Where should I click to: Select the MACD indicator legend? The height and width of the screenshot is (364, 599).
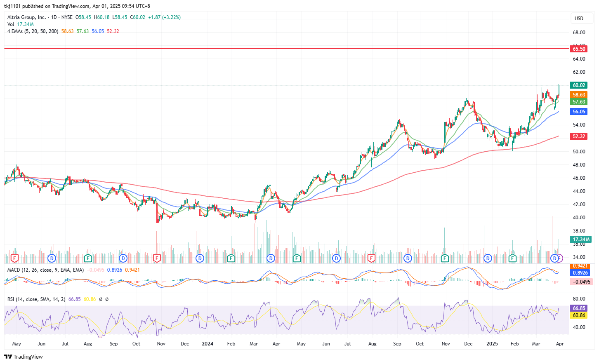tap(45, 270)
